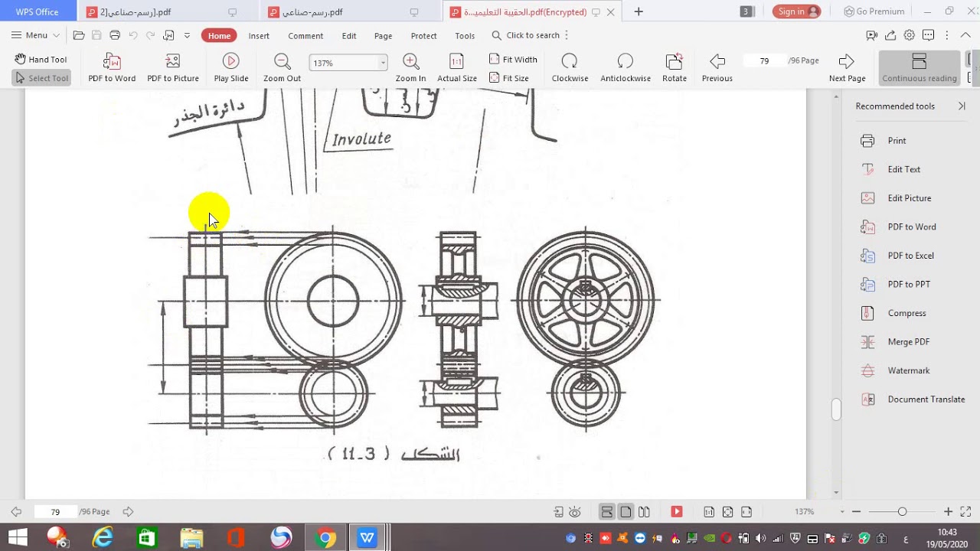Open Edit Picture from Recommended tools
980x551 pixels.
pyautogui.click(x=910, y=198)
